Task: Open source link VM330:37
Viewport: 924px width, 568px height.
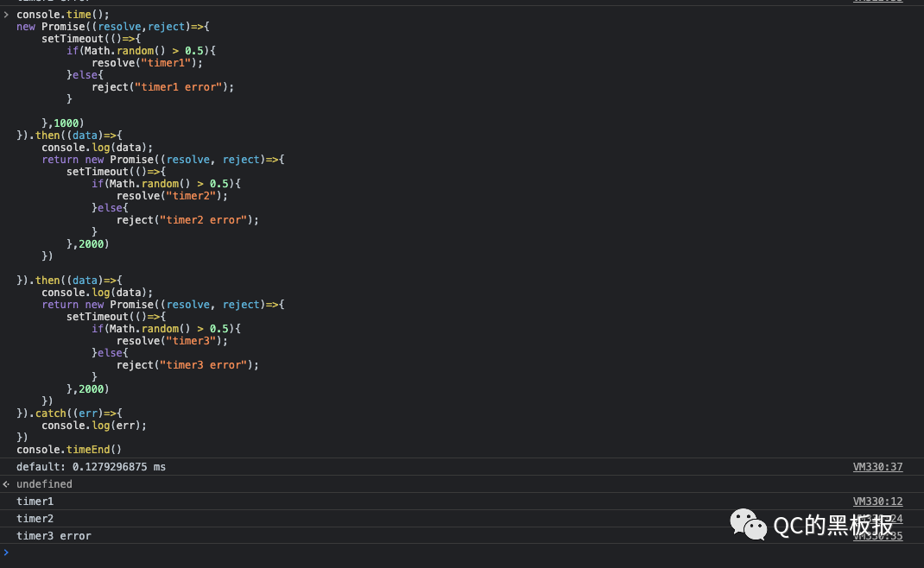Action: [x=877, y=467]
